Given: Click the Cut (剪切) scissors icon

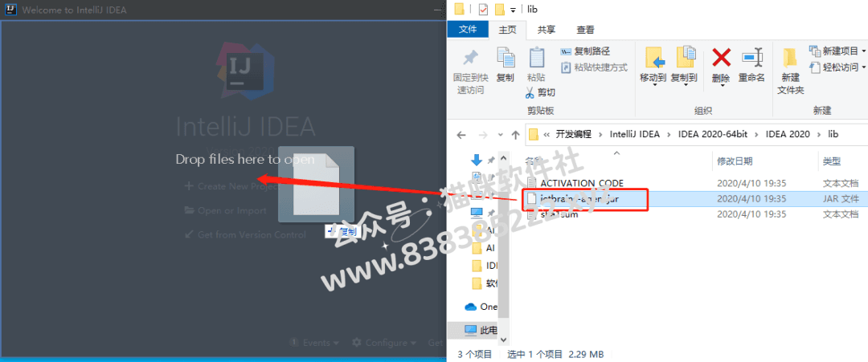Looking at the screenshot, I should click(530, 92).
